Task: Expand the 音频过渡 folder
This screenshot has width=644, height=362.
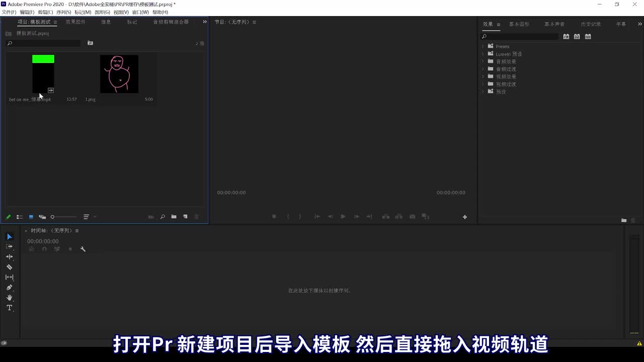Action: pos(483,69)
